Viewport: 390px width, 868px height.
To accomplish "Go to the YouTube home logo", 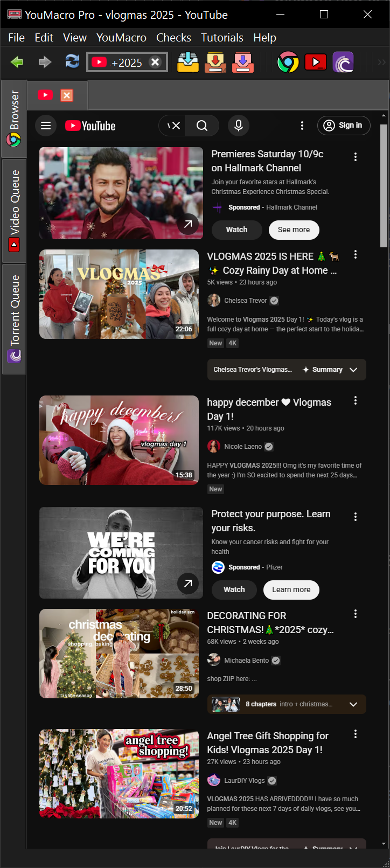I will [90, 126].
